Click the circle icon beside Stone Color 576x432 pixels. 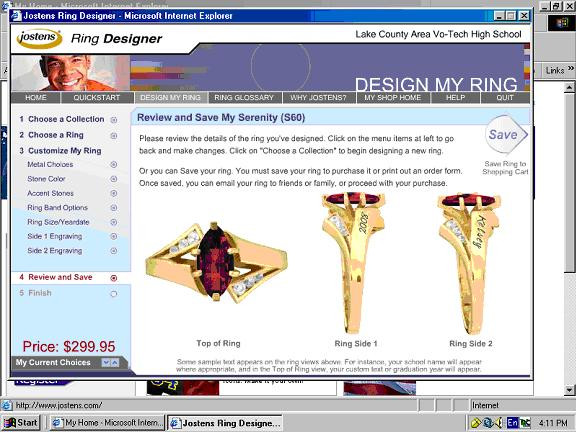coord(114,179)
